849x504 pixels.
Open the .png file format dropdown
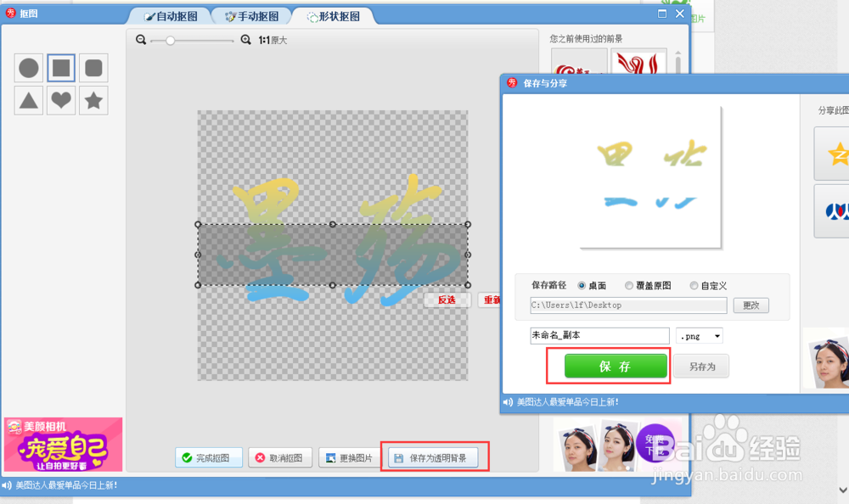(700, 336)
